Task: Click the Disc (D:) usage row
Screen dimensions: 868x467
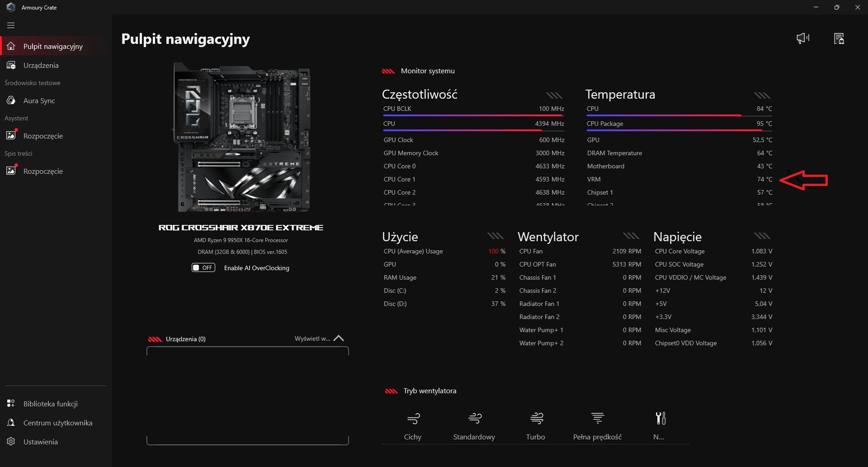Action: click(x=444, y=304)
